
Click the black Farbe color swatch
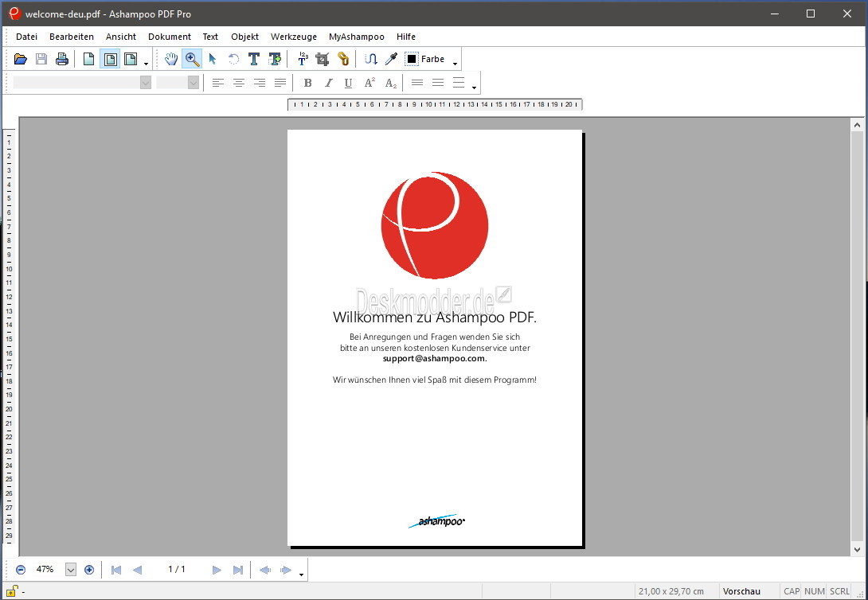pyautogui.click(x=412, y=59)
